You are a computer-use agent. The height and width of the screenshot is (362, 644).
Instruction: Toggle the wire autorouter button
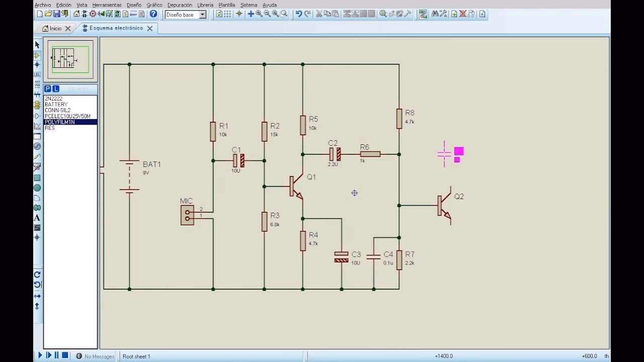[423, 14]
